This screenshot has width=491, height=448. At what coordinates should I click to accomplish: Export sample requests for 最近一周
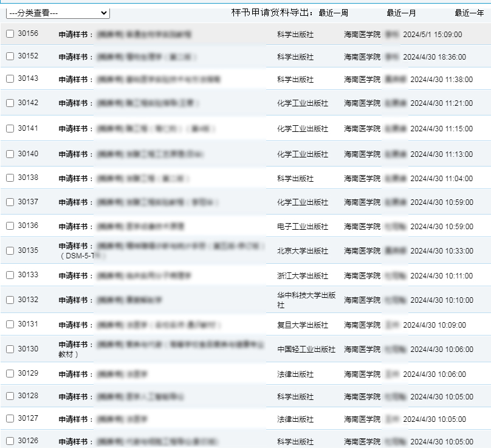pos(334,13)
